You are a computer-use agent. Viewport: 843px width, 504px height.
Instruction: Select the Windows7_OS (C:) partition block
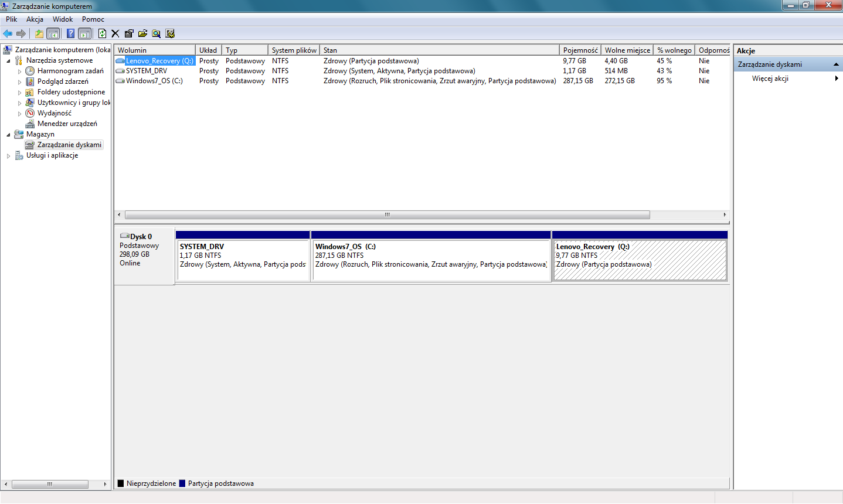coord(431,256)
